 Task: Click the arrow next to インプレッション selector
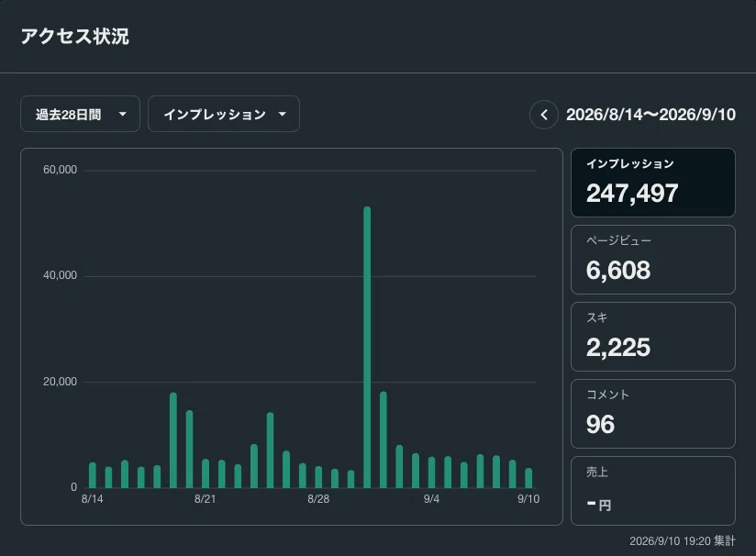(283, 115)
